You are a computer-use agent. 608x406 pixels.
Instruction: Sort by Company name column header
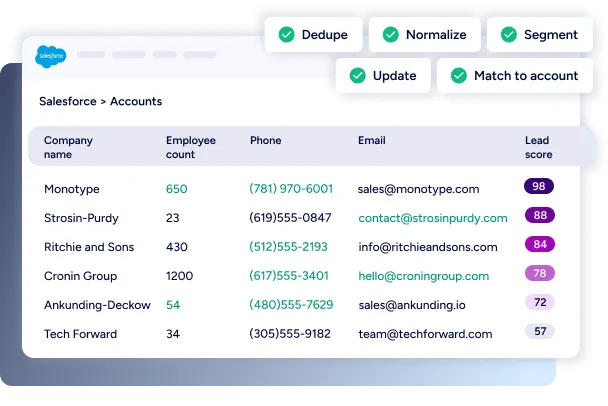click(68, 147)
